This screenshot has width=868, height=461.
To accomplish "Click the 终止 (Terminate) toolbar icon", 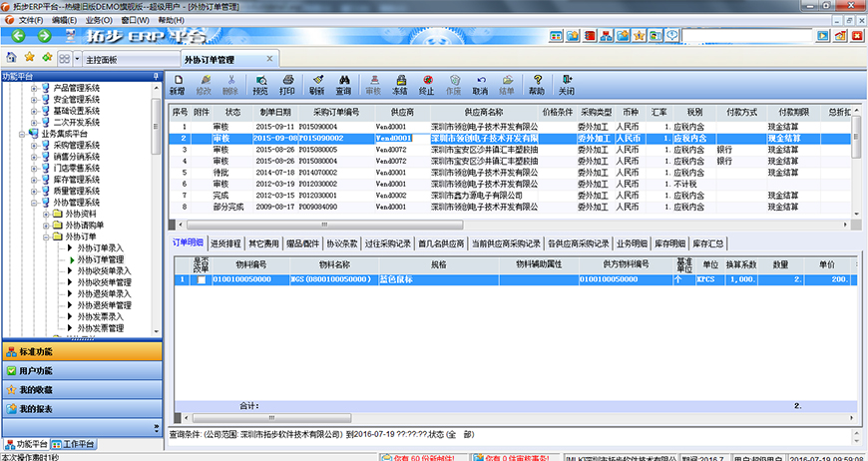I will 426,84.
